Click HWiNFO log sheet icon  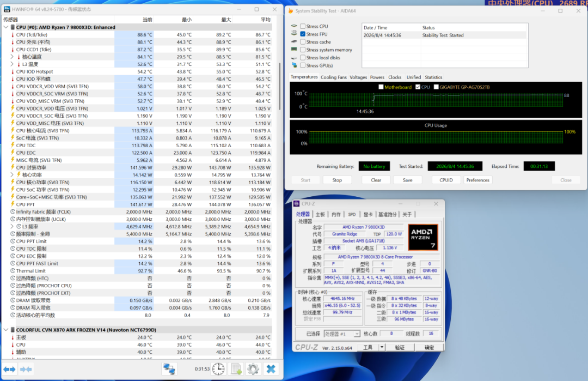236,370
